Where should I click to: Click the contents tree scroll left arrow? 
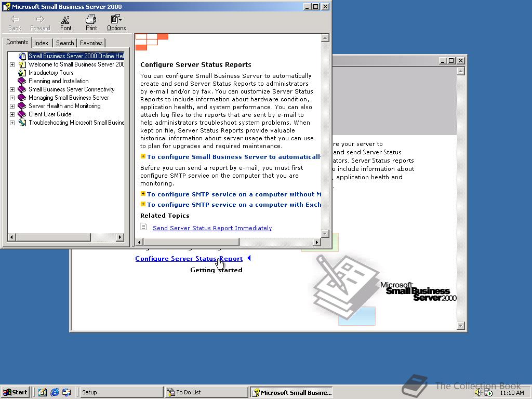[11, 237]
